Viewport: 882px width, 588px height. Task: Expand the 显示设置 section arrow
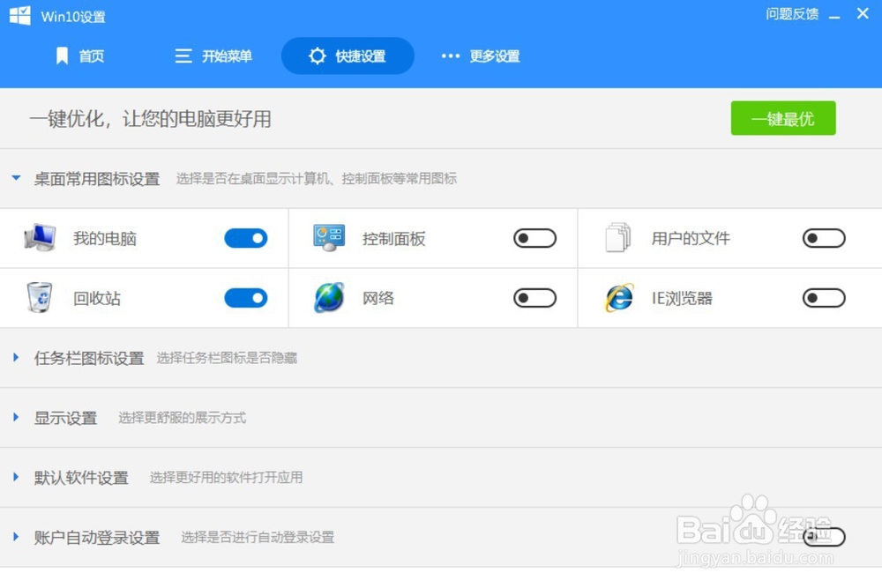click(x=16, y=417)
